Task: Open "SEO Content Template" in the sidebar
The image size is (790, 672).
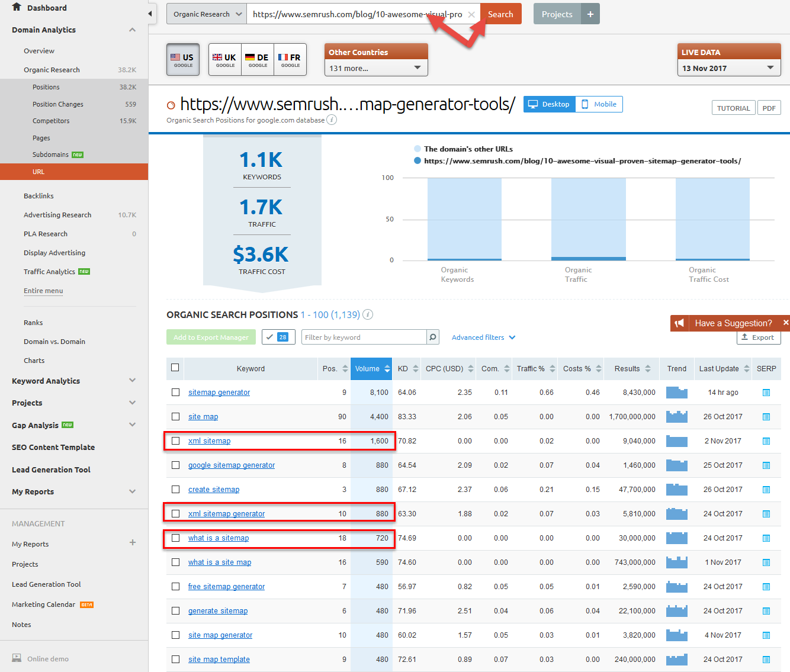Action: click(53, 447)
